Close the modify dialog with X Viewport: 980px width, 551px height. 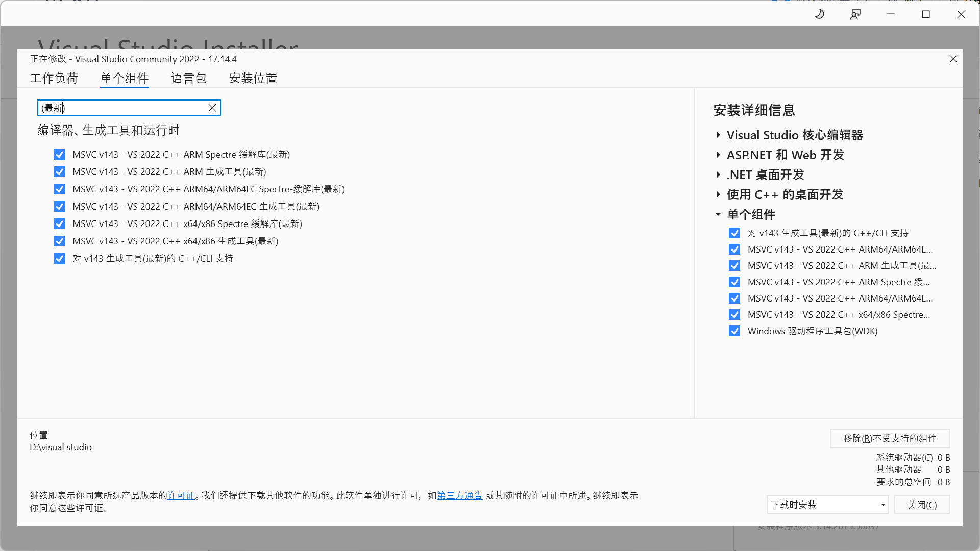point(953,59)
